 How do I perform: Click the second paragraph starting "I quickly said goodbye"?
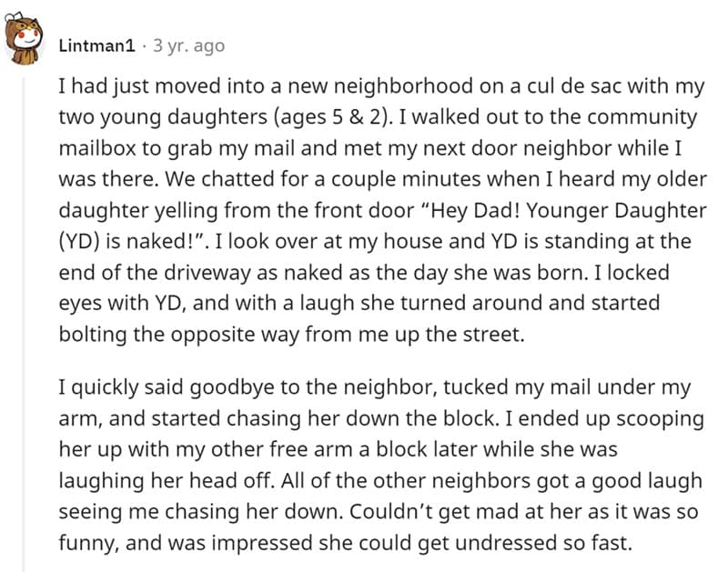364,465
